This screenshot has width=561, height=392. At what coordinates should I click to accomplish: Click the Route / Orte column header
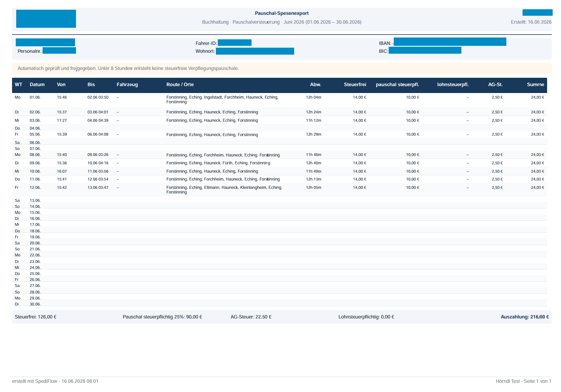180,85
